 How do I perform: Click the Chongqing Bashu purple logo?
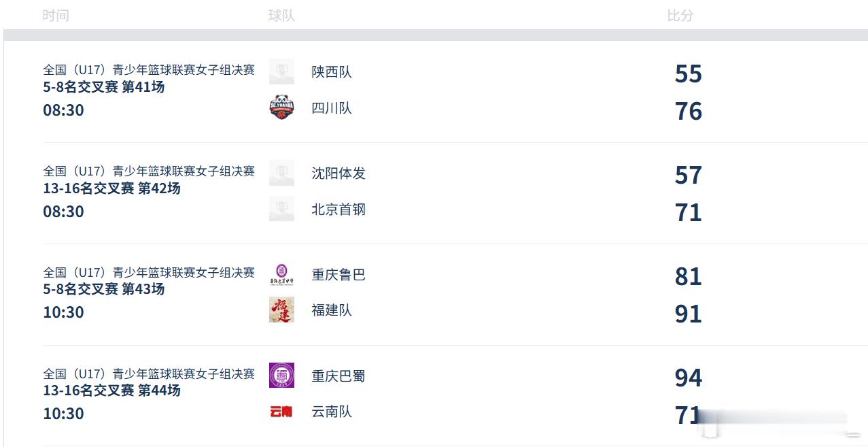pos(281,376)
